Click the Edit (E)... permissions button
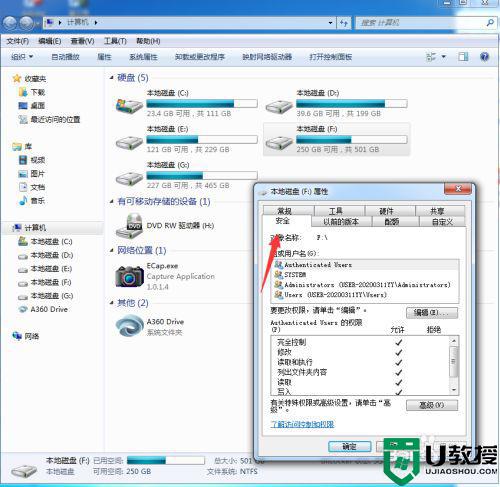 (x=432, y=313)
